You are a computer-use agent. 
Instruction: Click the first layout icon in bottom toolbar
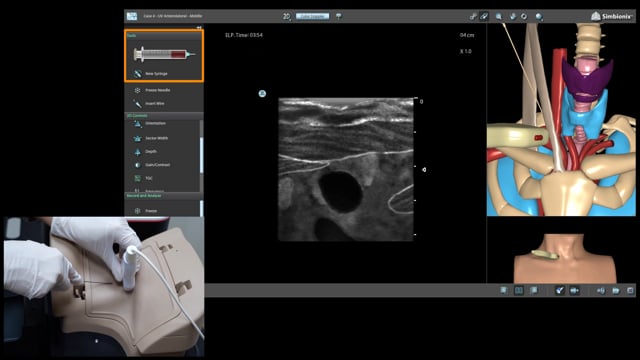pos(504,290)
